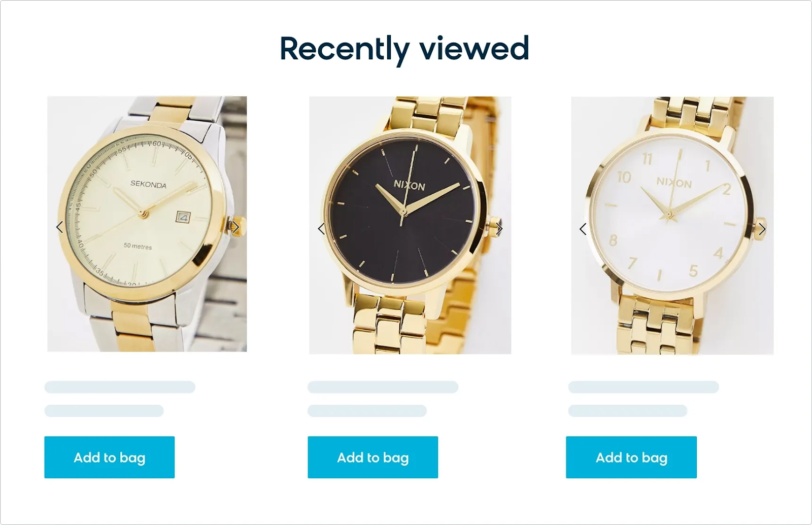
Task: Add the black-dial Nixon watch to bag
Action: click(x=373, y=457)
